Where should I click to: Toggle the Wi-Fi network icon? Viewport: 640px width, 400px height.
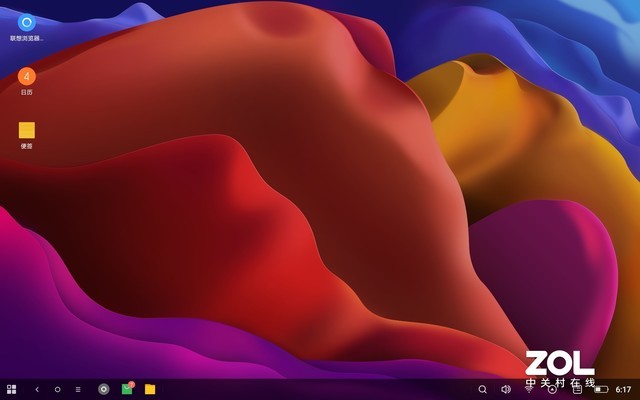point(529,389)
